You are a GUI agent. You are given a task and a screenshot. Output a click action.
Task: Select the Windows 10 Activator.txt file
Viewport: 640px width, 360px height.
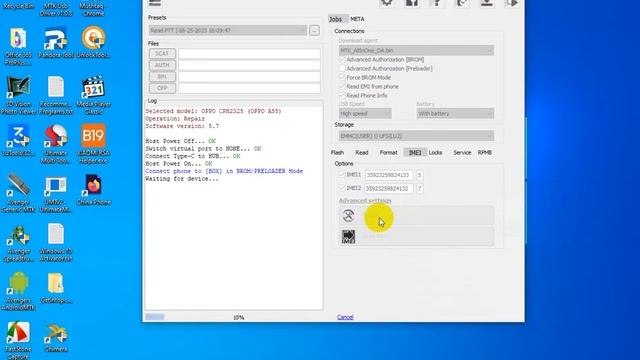(x=56, y=242)
